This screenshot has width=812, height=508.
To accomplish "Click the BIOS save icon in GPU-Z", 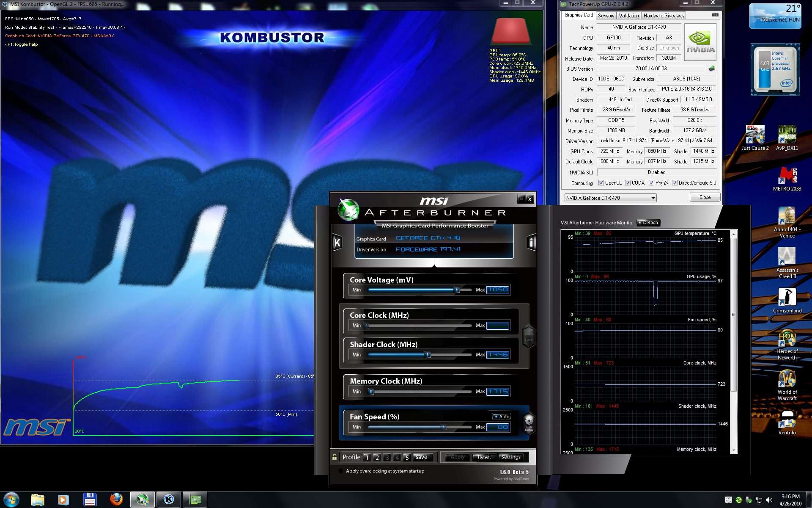I will coord(712,69).
